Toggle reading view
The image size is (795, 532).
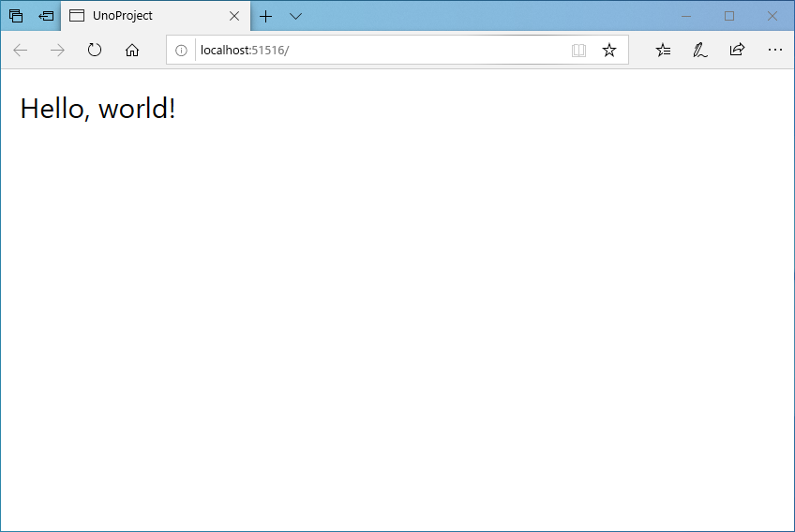(x=578, y=51)
